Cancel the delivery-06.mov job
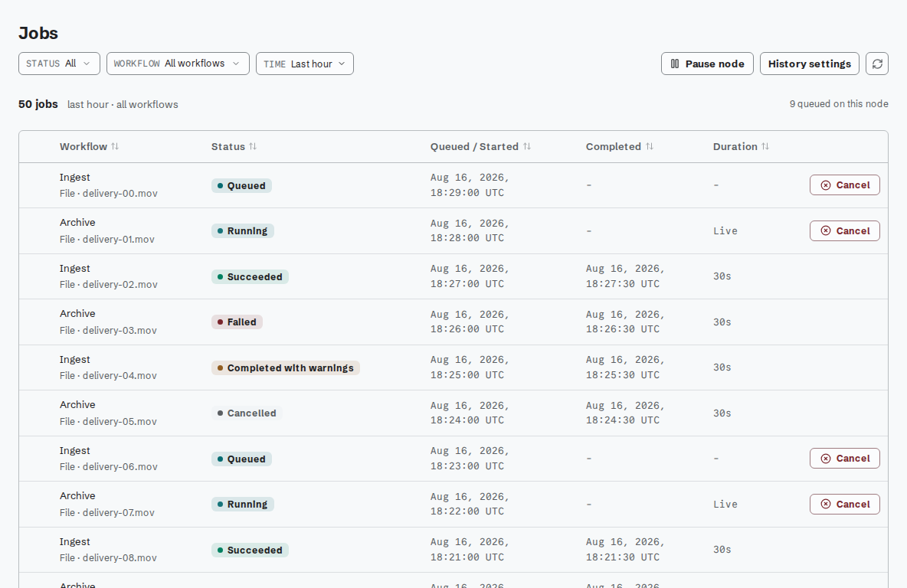The width and height of the screenshot is (907, 588). click(x=844, y=459)
